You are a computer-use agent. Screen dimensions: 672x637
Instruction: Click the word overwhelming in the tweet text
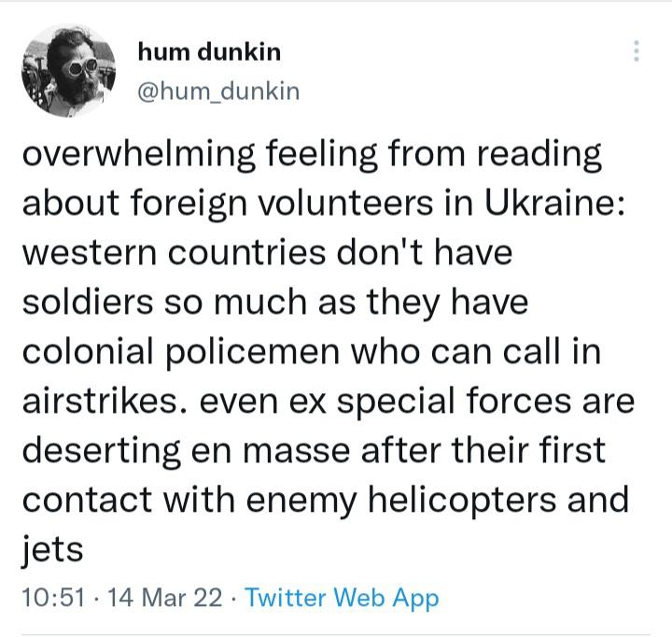coord(139,155)
